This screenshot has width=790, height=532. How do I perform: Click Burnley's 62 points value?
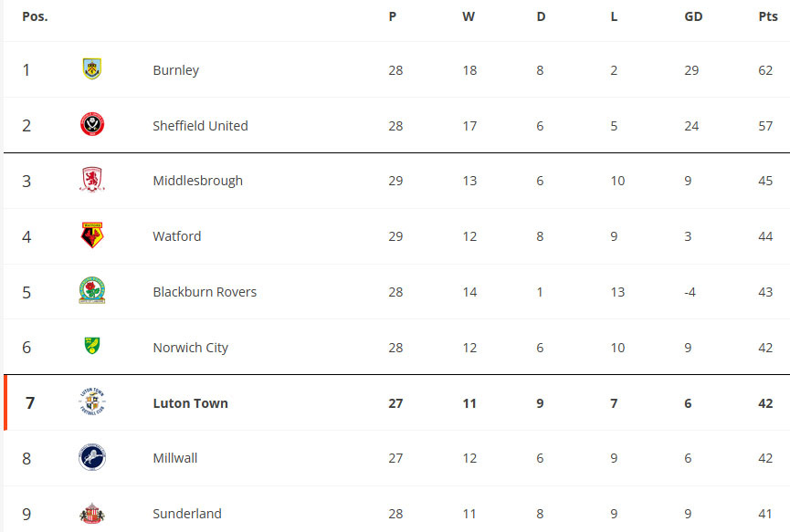pyautogui.click(x=765, y=70)
